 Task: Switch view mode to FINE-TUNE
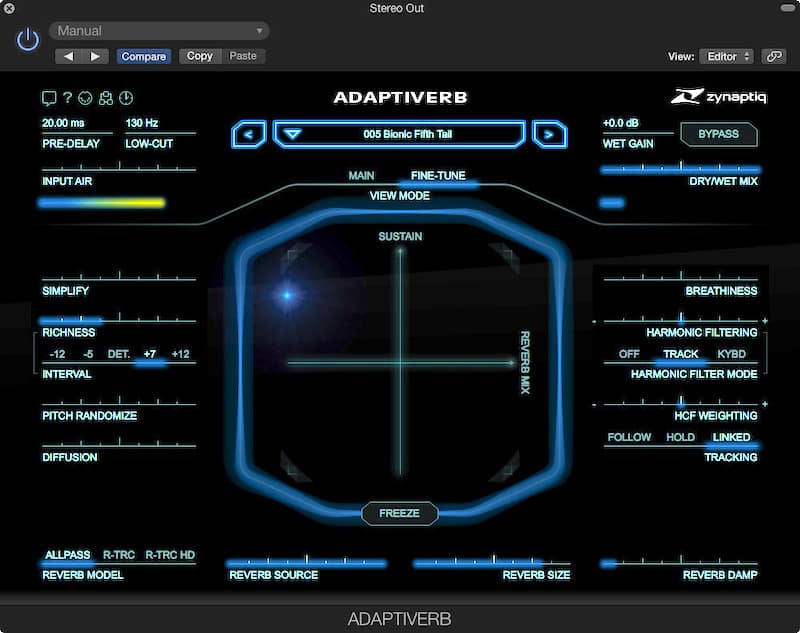(x=438, y=175)
